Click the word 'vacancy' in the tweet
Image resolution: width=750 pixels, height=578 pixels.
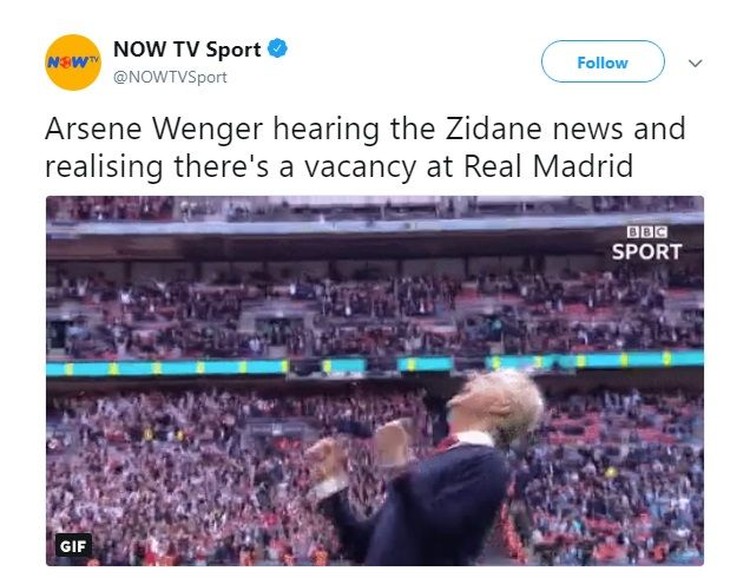pos(361,168)
